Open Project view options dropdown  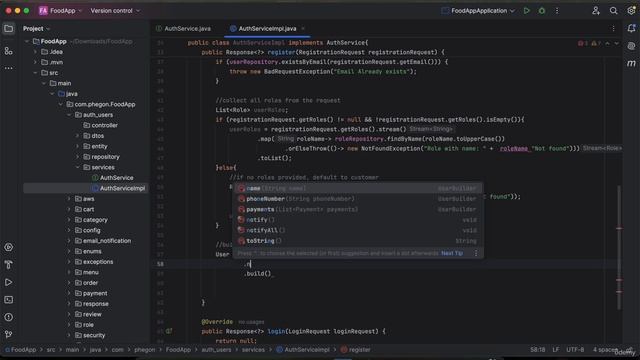point(36,29)
